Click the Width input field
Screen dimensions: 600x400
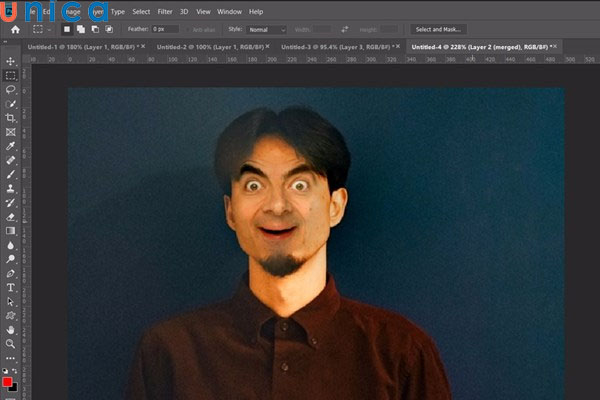[x=322, y=29]
